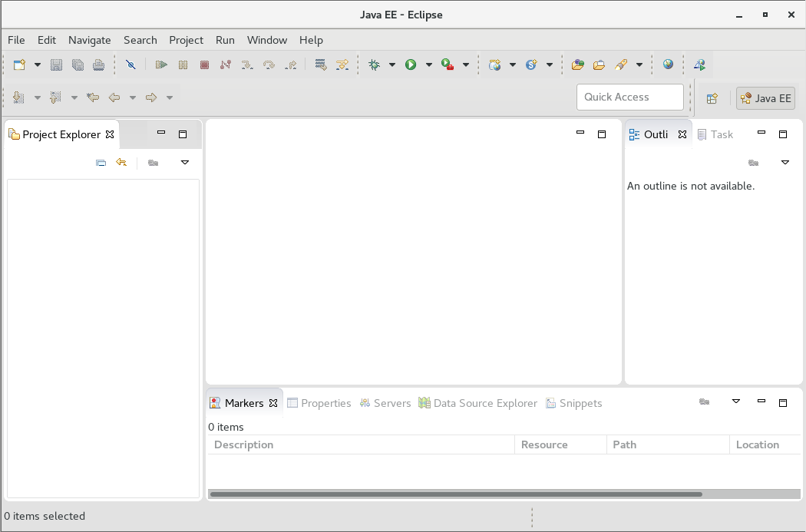The width and height of the screenshot is (806, 532).
Task: Switch to the Snippets tab
Action: [x=573, y=403]
